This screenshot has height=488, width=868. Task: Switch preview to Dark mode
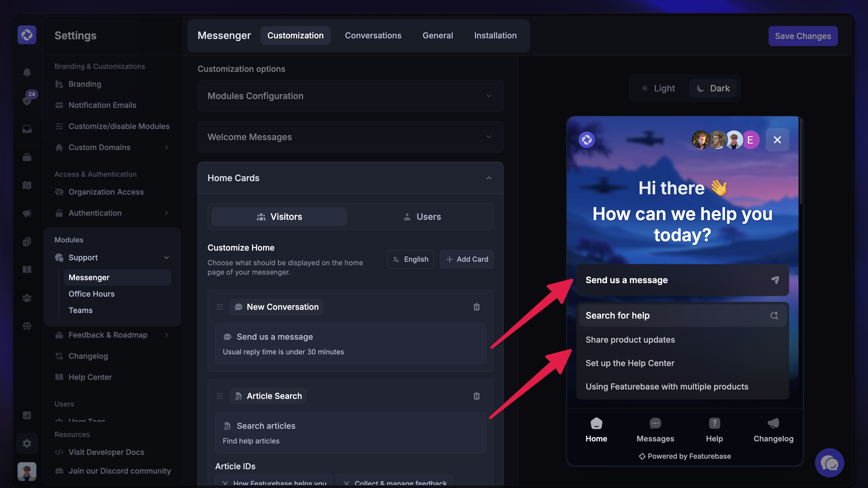[713, 88]
